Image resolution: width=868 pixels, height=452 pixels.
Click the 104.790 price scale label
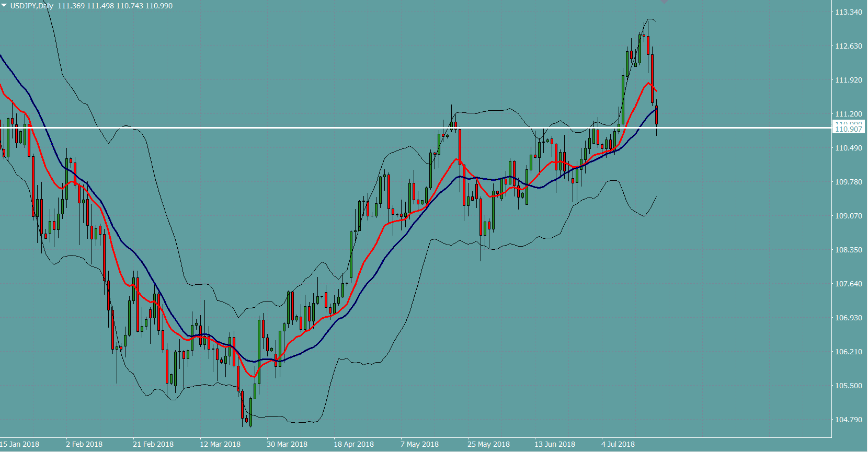pos(848,420)
